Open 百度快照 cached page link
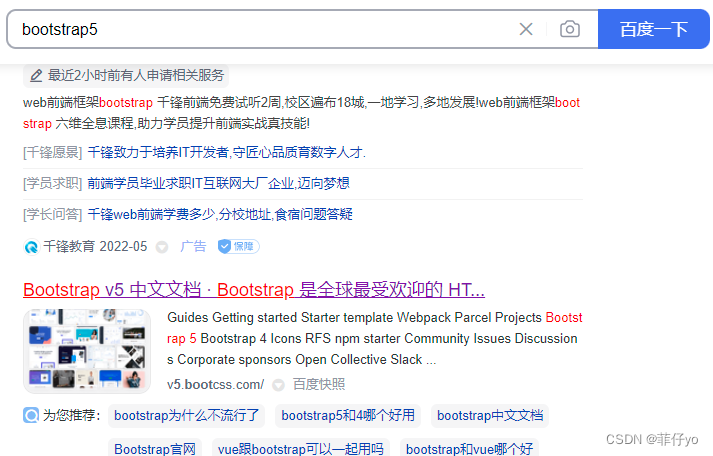This screenshot has width=713, height=456. click(319, 385)
